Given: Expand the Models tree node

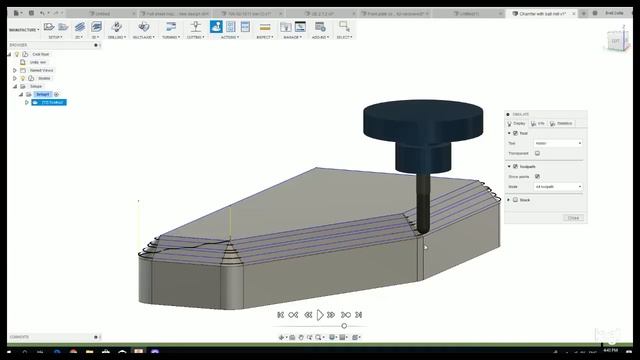Looking at the screenshot, I should click(15, 78).
